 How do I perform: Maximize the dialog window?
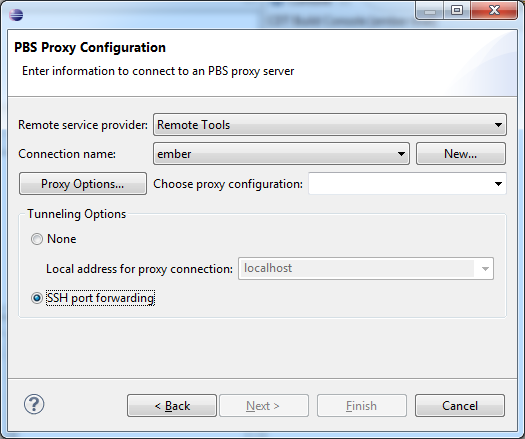click(457, 10)
